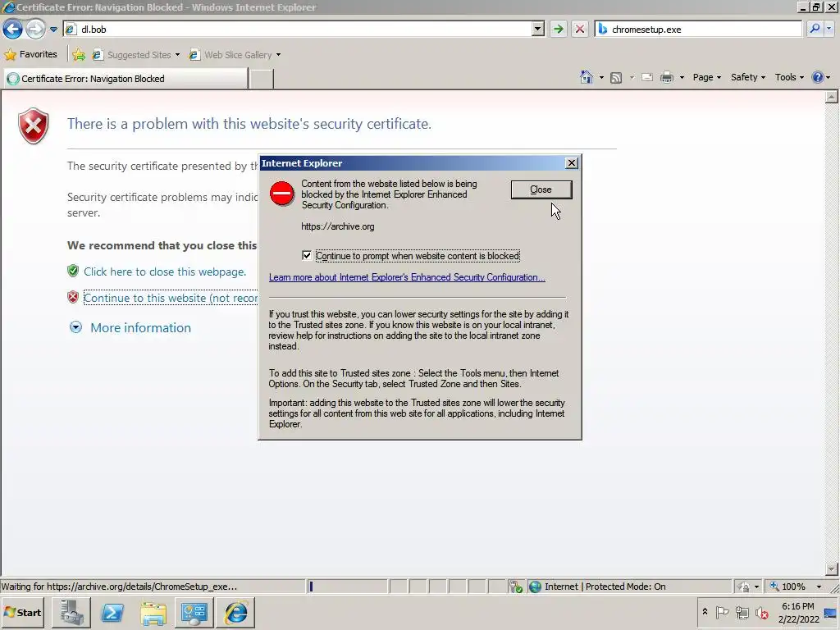Click the red shield certificate error icon
Viewport: 840px width, 630px height.
pos(33,126)
